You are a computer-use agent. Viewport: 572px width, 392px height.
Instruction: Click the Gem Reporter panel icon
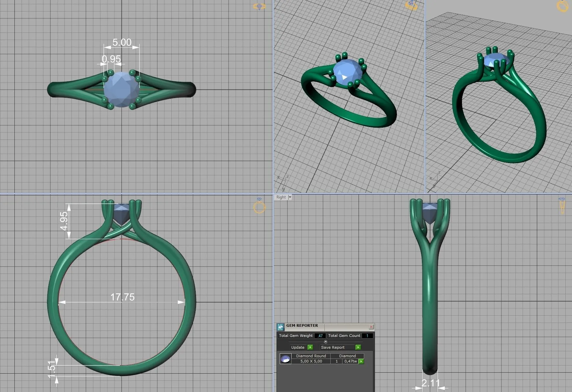coord(280,327)
